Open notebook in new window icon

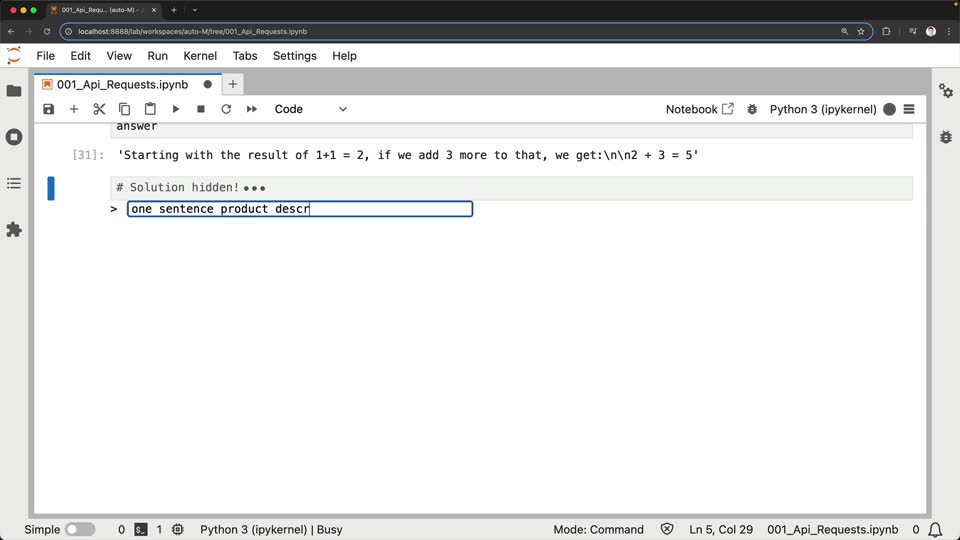[x=727, y=109]
